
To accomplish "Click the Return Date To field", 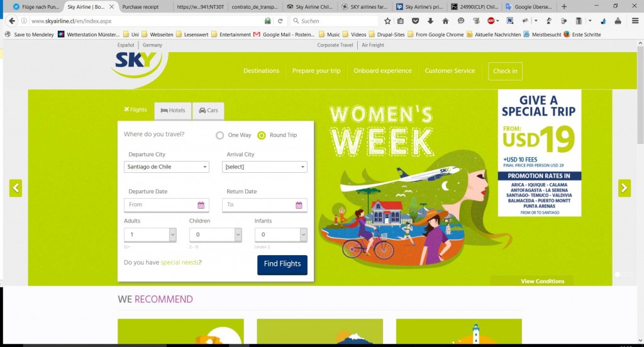I will pyautogui.click(x=265, y=205).
